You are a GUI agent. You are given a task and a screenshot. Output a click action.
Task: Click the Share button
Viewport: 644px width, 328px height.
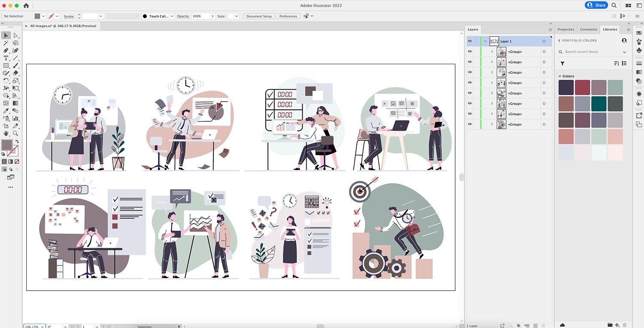595,5
